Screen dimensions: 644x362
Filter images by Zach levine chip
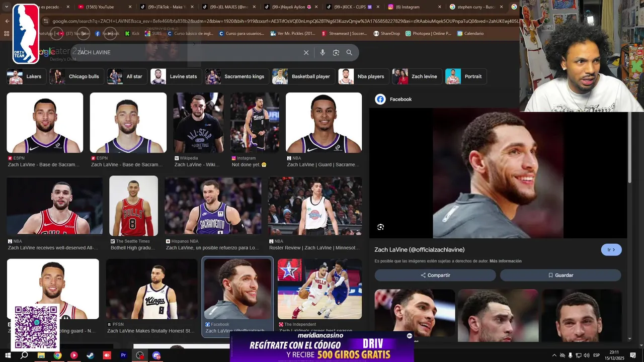[x=417, y=76]
